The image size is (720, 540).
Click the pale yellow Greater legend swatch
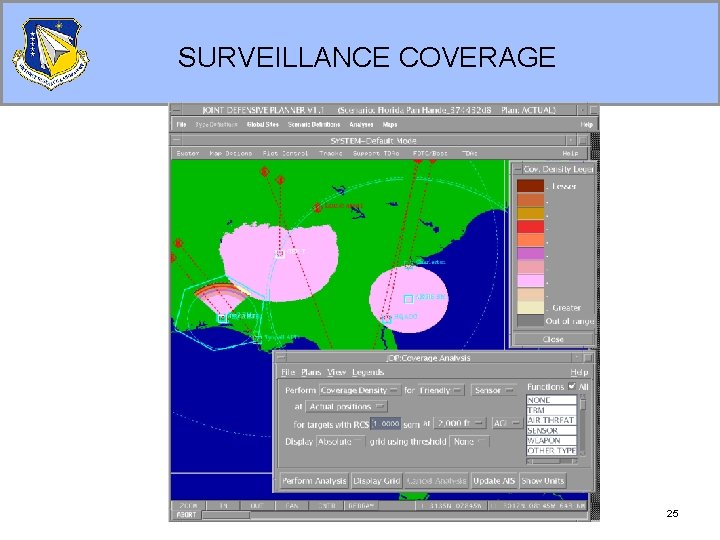pyautogui.click(x=530, y=307)
